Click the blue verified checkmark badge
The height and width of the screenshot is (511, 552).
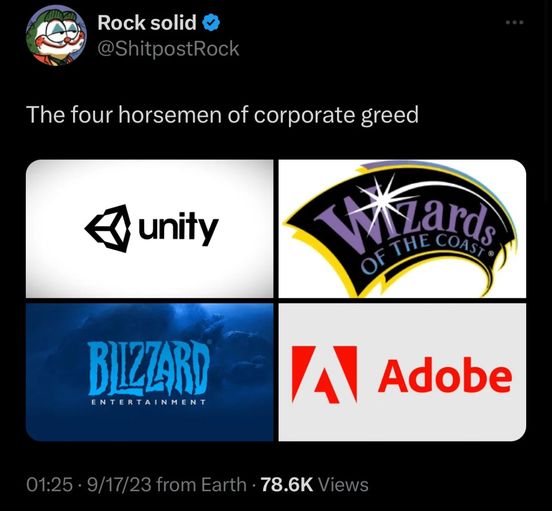point(211,23)
